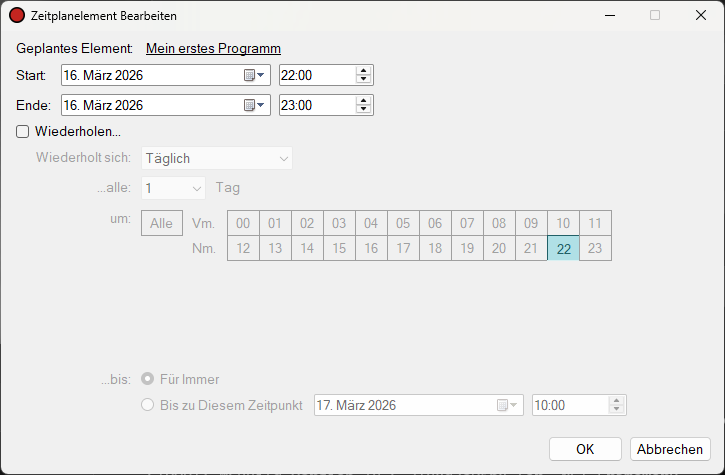Viewport: 725px width, 475px height.
Task: Toggle hour 04 in the hour grid
Action: (371, 223)
